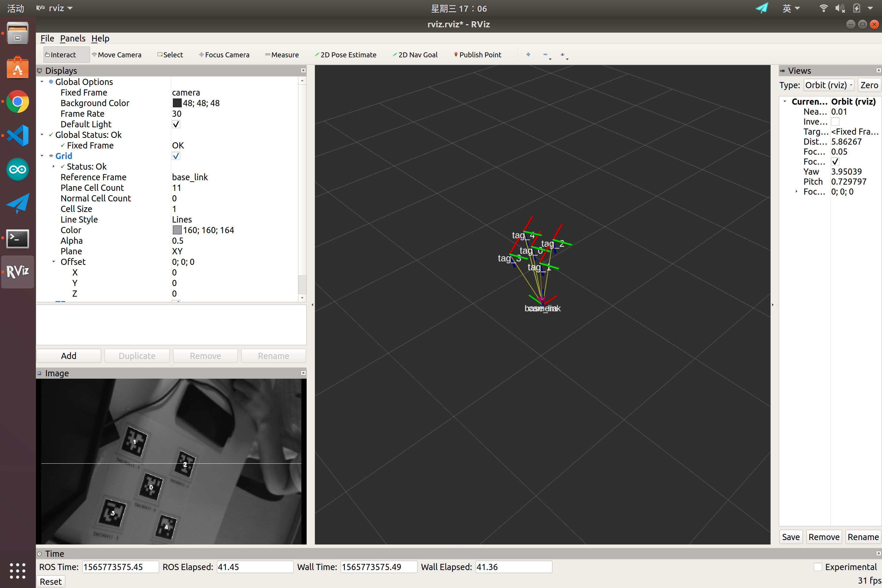Close the Image panel

303,373
